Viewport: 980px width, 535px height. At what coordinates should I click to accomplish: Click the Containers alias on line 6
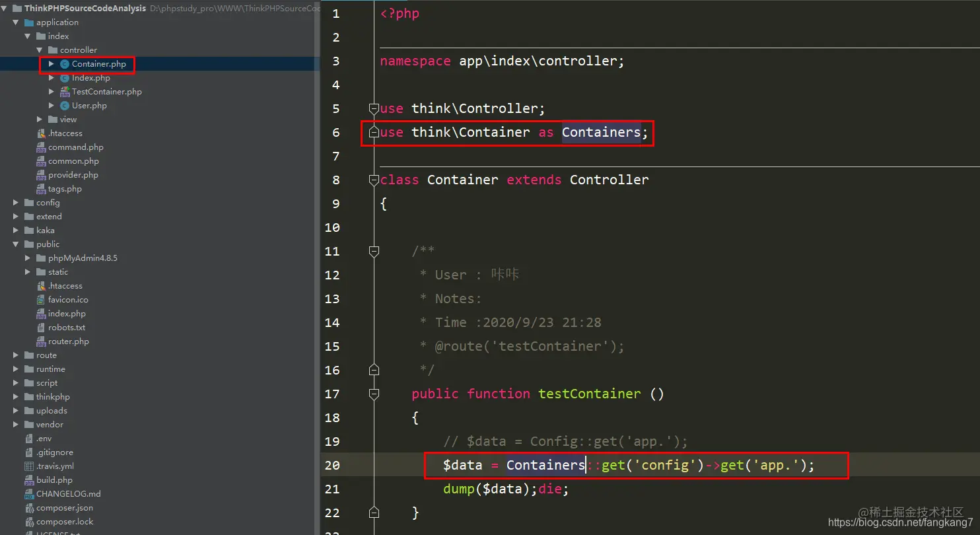[601, 132]
